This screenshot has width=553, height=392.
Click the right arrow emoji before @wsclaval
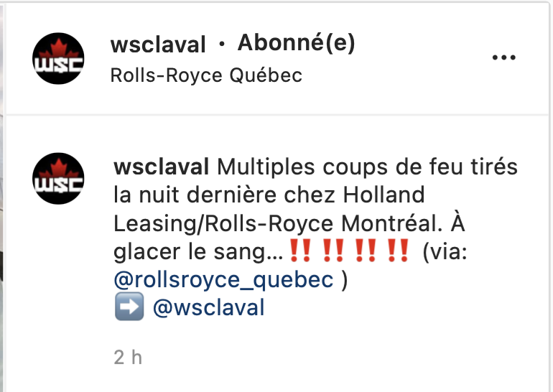129,307
